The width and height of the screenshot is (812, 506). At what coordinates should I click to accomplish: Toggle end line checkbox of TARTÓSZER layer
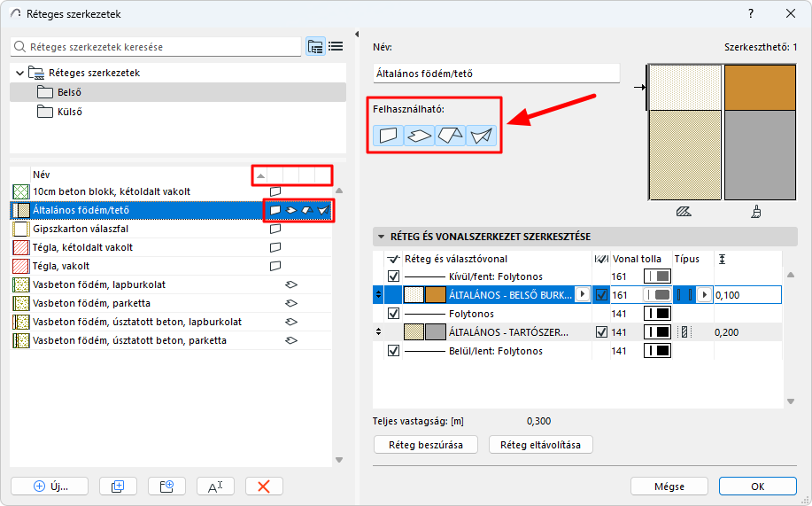click(601, 332)
